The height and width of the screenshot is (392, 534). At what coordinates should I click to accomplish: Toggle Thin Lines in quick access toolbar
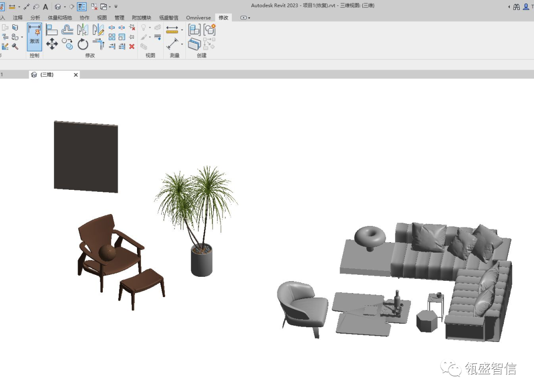pos(82,6)
